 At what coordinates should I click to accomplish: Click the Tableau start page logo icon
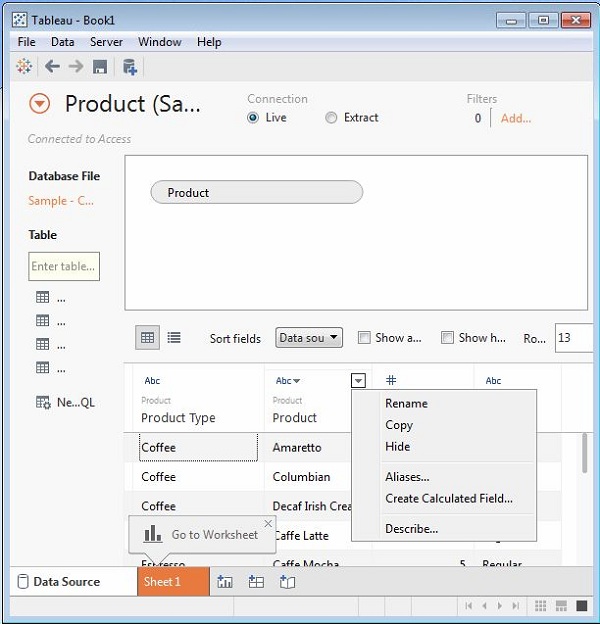coord(24,66)
